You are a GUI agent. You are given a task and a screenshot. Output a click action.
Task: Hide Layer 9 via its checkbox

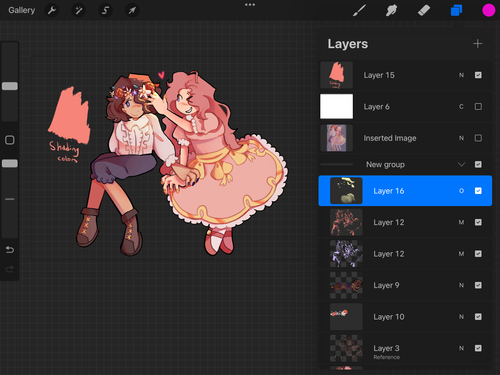[478, 285]
